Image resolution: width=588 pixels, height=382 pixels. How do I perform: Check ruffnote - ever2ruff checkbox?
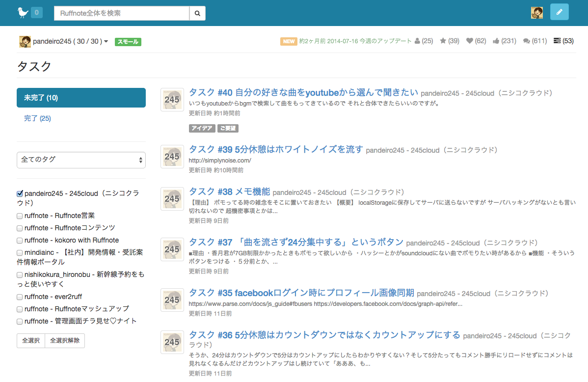[20, 297]
